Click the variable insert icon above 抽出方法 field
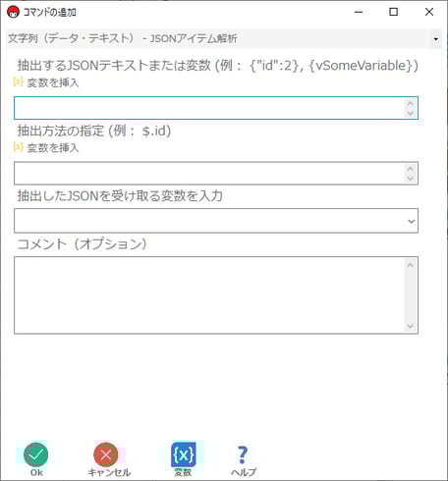 [x=18, y=147]
